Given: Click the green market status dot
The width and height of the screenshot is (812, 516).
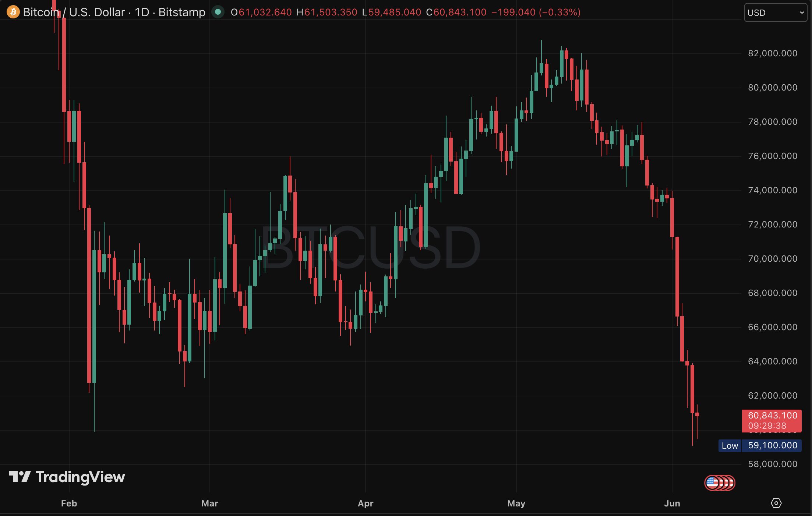Looking at the screenshot, I should click(x=218, y=12).
